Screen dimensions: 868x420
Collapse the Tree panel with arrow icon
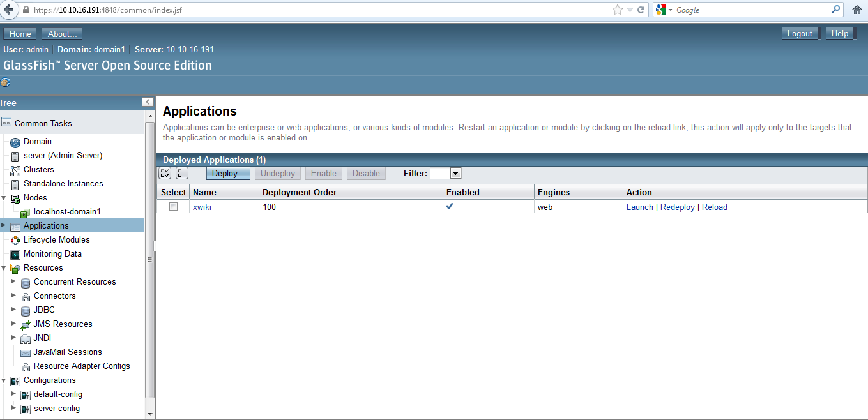tap(148, 102)
